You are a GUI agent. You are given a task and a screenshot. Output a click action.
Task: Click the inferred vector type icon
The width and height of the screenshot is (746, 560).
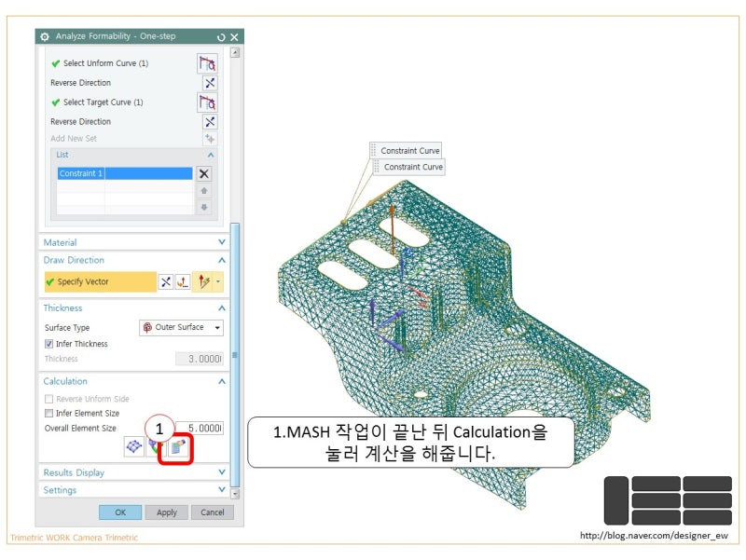click(204, 281)
